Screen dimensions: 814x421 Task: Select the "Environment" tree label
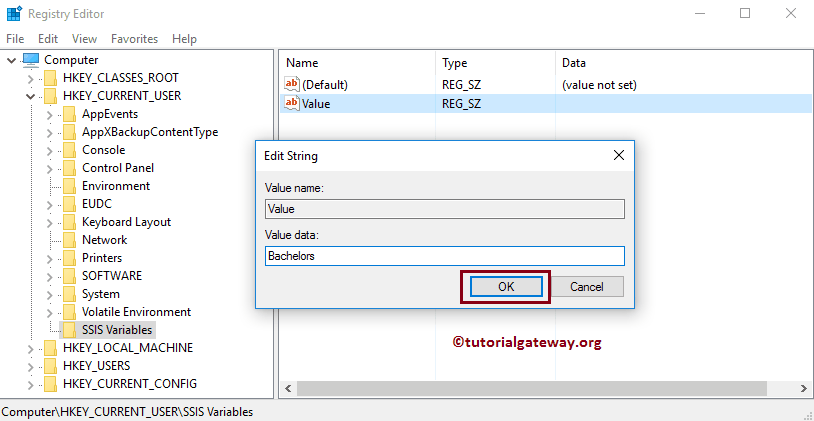116,186
